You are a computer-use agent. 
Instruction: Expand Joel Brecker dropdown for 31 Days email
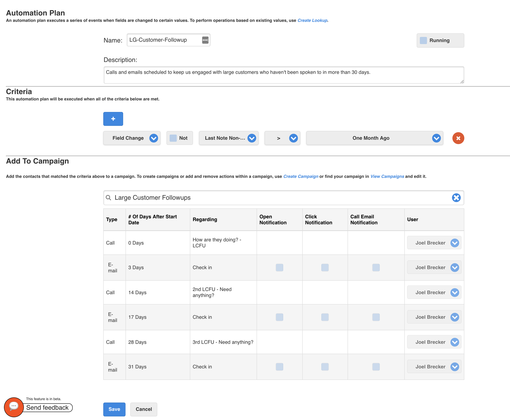pos(455,366)
